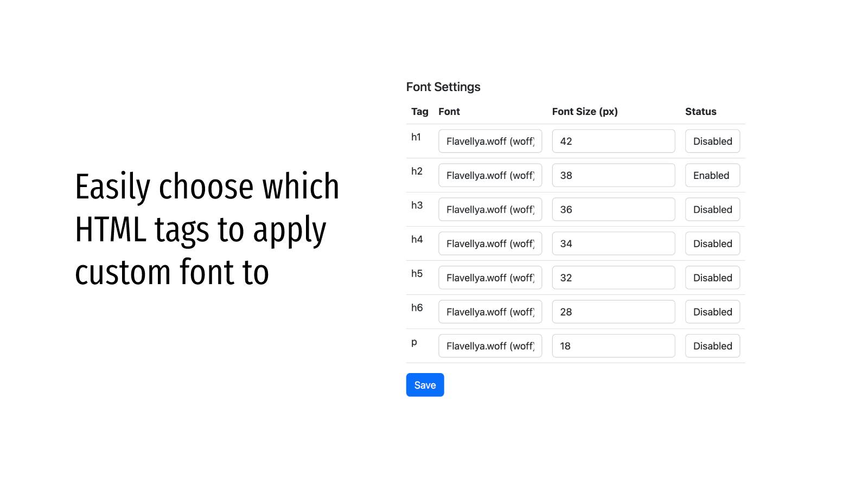Enable custom font for h3 tag
This screenshot has width=868, height=488.
712,209
